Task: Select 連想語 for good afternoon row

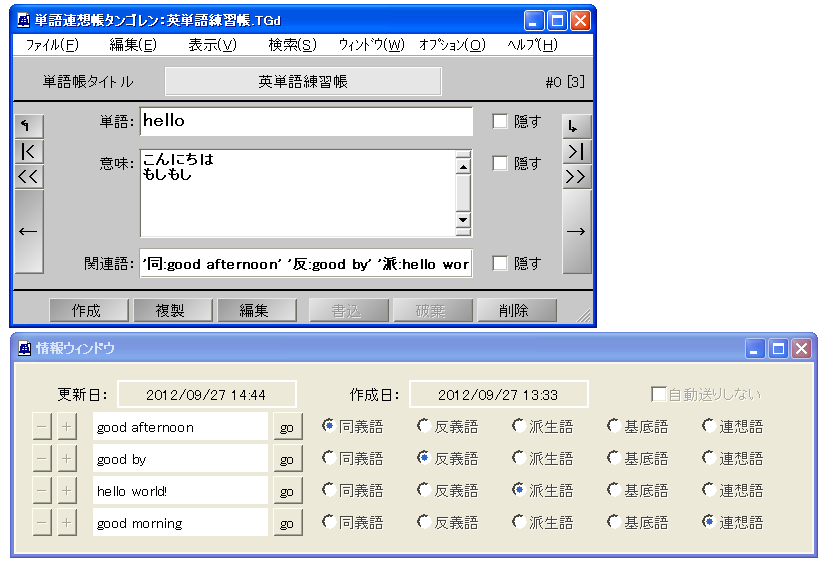Action: tap(710, 426)
